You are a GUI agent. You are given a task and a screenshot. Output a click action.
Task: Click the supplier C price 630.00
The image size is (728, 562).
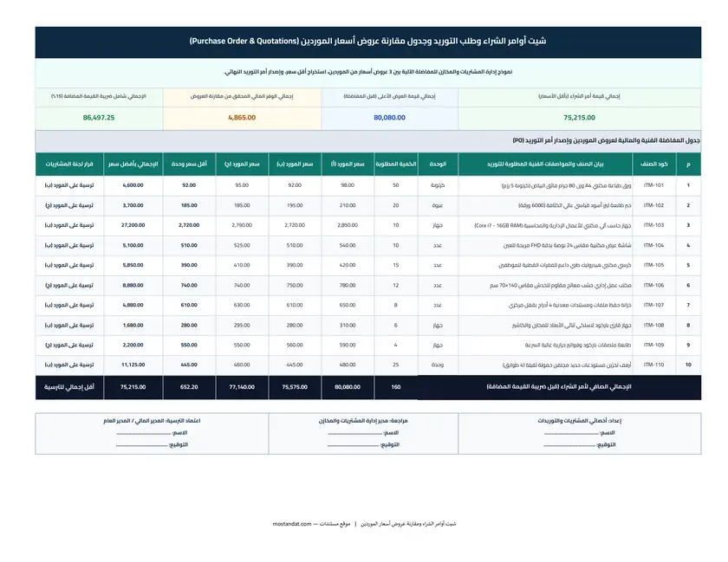[242, 305]
